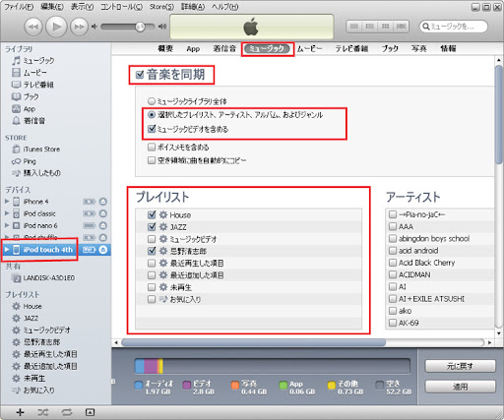Click 元に戻す button
This screenshot has height=420, width=504.
pos(460,366)
